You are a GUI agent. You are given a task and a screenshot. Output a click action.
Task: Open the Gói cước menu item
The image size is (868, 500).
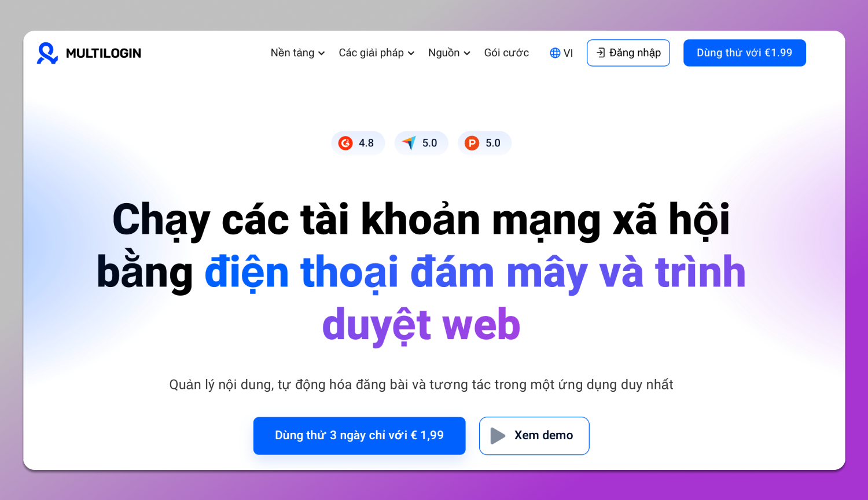tap(506, 53)
